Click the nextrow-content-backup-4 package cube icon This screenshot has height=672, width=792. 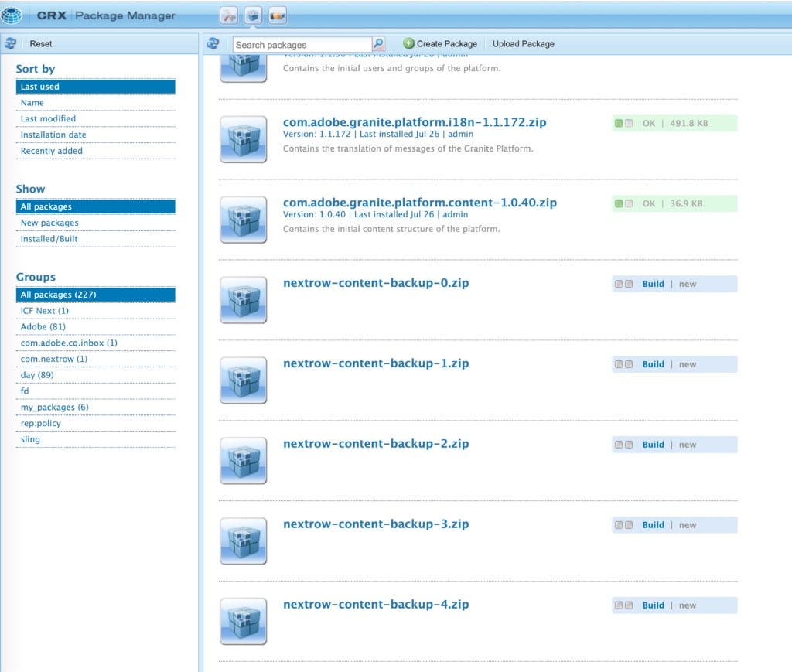(x=244, y=621)
